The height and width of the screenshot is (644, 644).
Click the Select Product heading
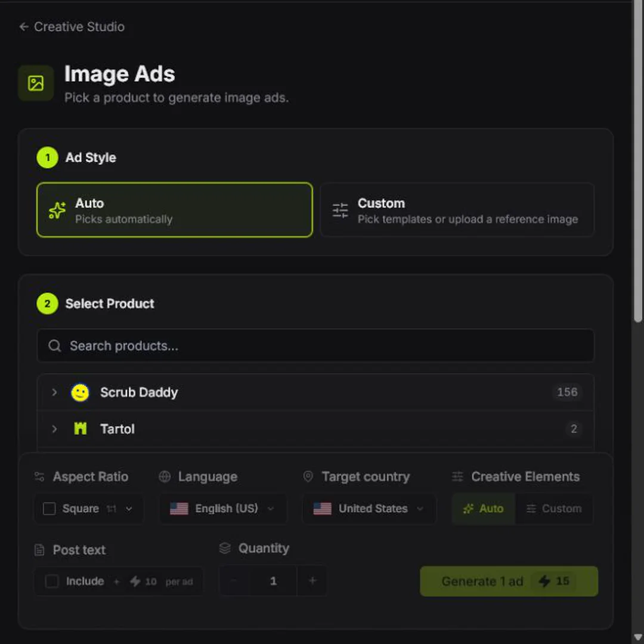tap(110, 304)
